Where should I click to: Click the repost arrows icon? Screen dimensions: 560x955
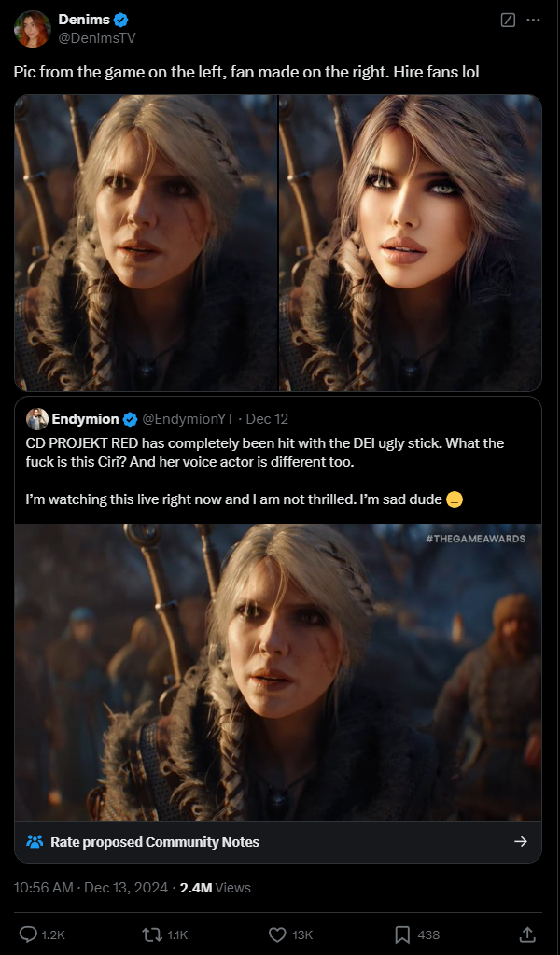[148, 934]
